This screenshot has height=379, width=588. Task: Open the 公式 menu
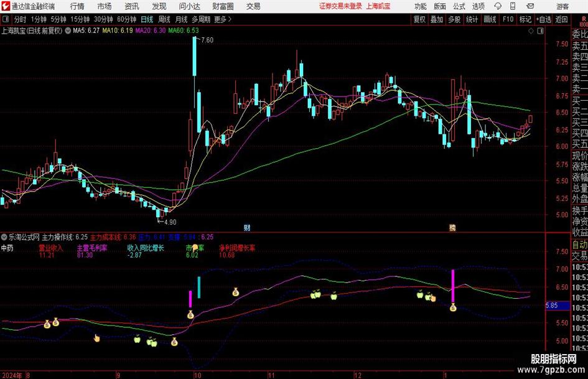(459, 6)
